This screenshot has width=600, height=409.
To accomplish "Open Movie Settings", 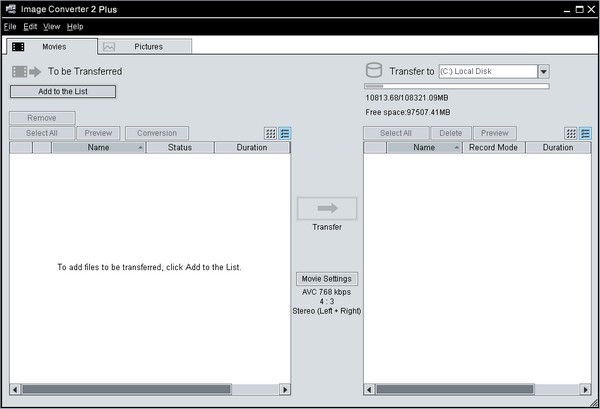I will point(327,279).
